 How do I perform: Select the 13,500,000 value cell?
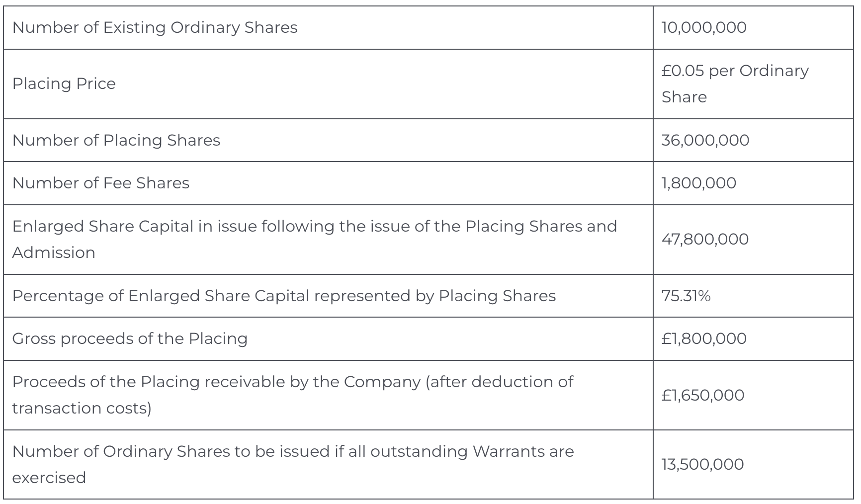(x=702, y=464)
